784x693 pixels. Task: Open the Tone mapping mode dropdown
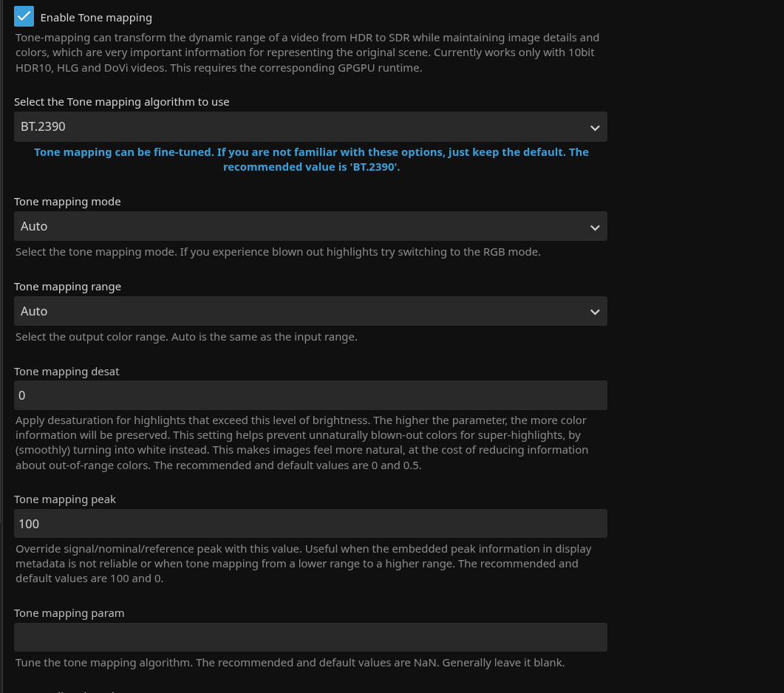coord(310,227)
